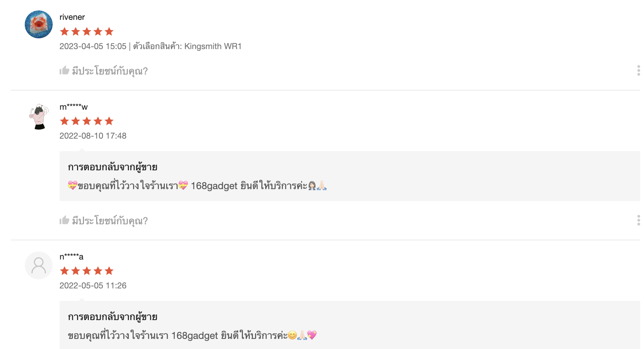Click first star of m*****w's rating
This screenshot has width=644, height=349.
pyautogui.click(x=64, y=121)
